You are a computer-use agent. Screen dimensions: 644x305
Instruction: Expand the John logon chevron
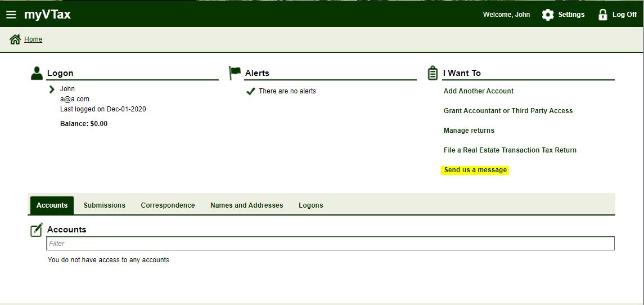[52, 89]
